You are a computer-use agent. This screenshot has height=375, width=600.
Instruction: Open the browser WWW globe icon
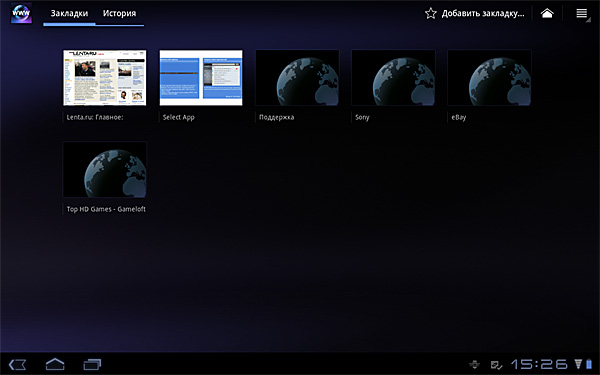pos(21,13)
